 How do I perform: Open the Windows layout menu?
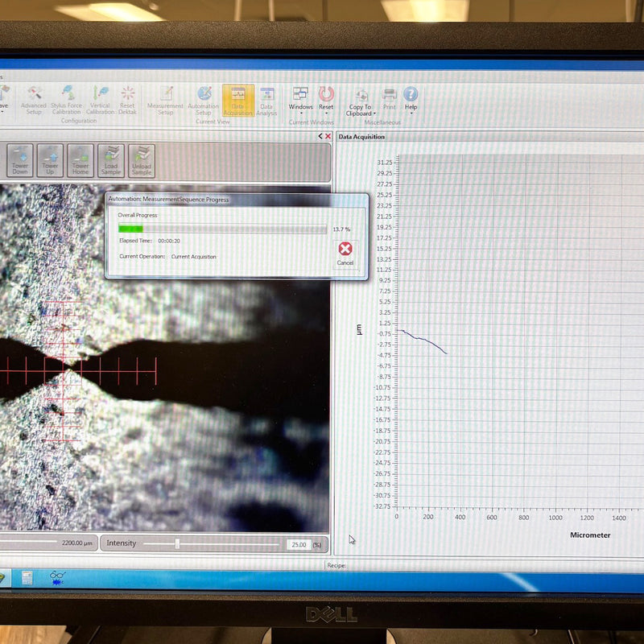[x=300, y=101]
